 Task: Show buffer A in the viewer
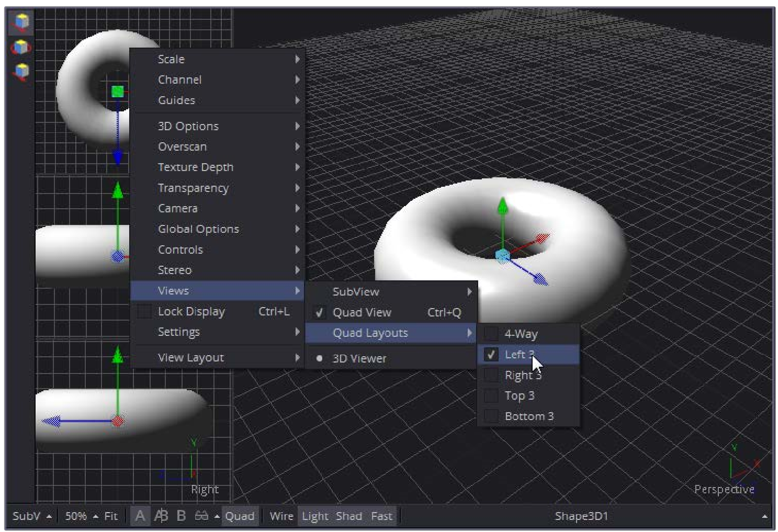pyautogui.click(x=140, y=516)
